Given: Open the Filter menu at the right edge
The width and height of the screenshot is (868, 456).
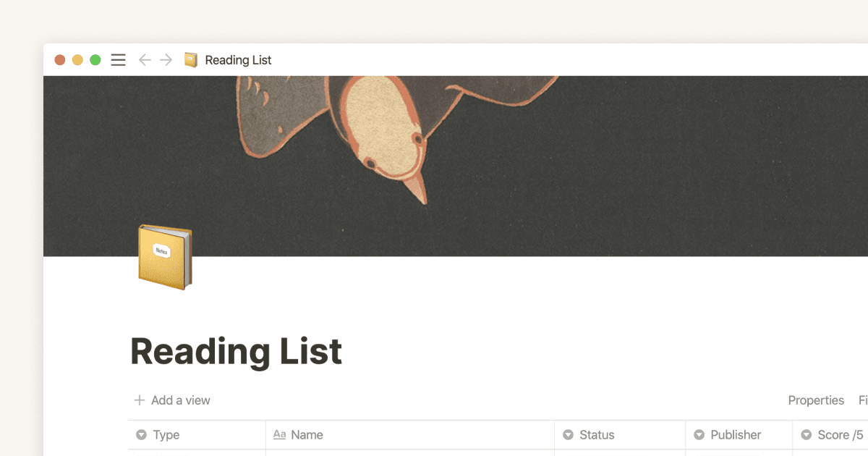Looking at the screenshot, I should click(863, 400).
